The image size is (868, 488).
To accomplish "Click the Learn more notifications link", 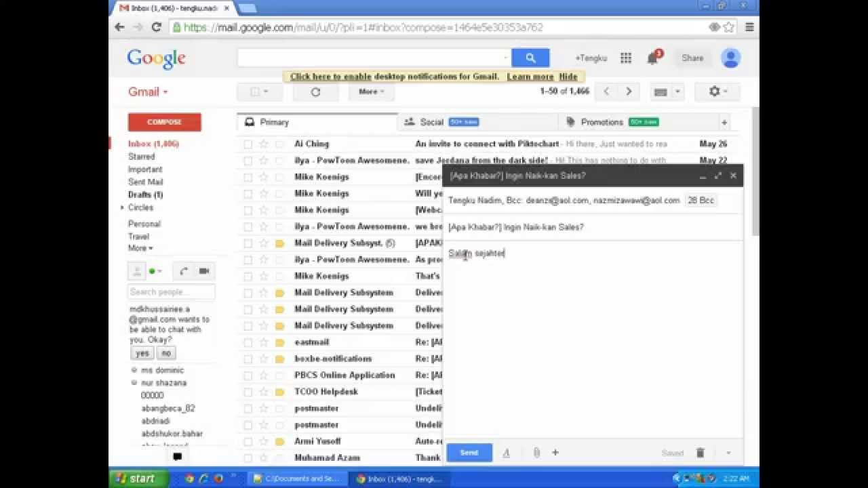I will point(530,77).
